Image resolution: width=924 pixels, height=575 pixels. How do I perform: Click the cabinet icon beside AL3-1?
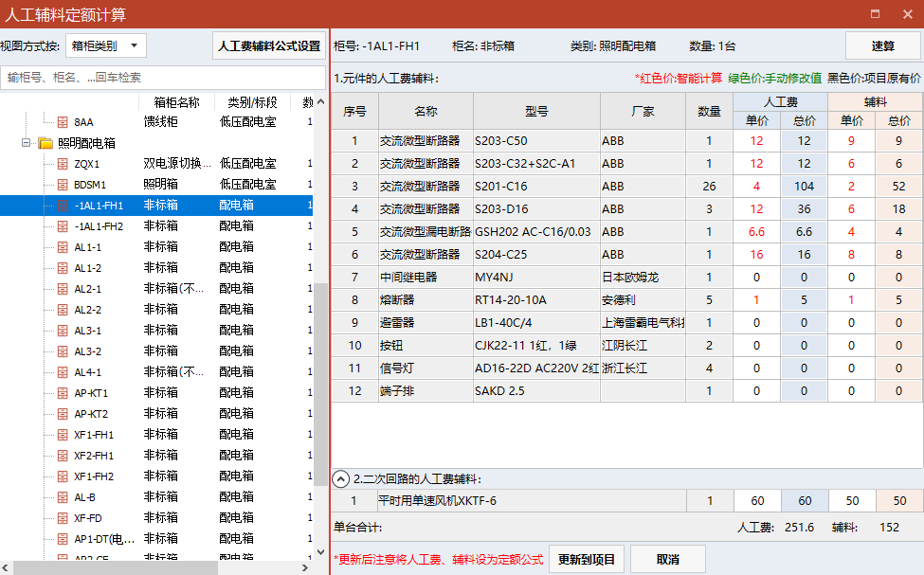pos(63,331)
